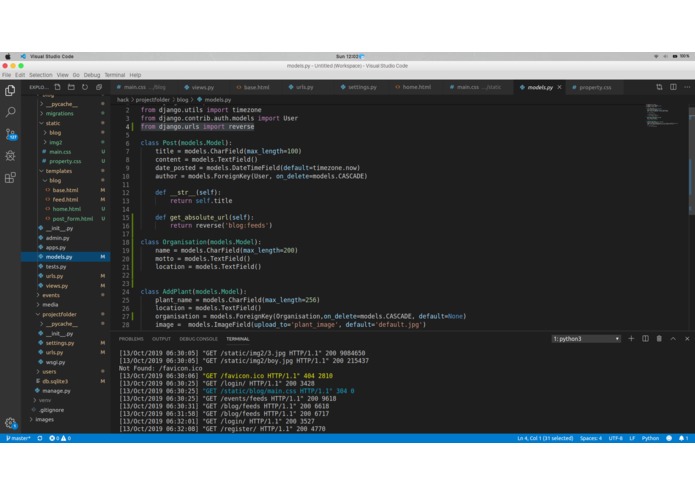Open the python3 terminal selector dropdown
The width and height of the screenshot is (695, 494).
click(586, 339)
